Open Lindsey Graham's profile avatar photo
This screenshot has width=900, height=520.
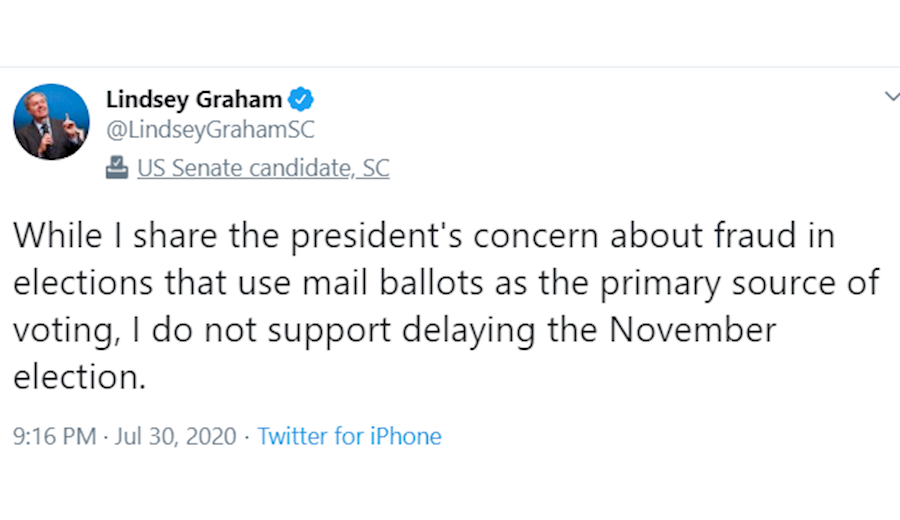tap(51, 122)
